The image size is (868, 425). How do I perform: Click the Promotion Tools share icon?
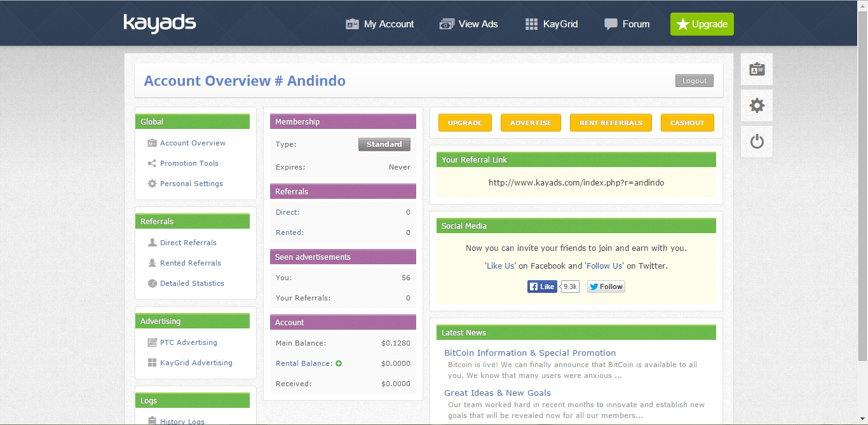coord(152,163)
